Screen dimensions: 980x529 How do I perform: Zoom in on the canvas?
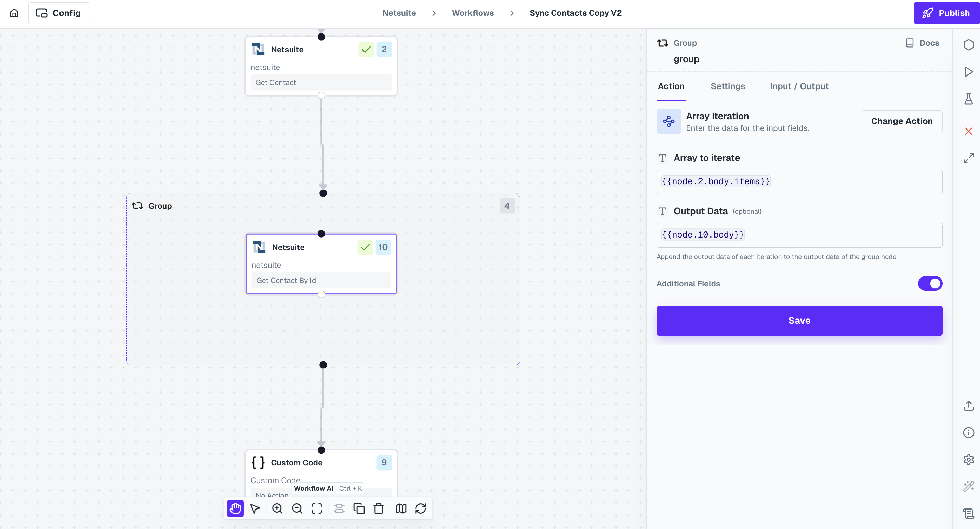pos(277,508)
